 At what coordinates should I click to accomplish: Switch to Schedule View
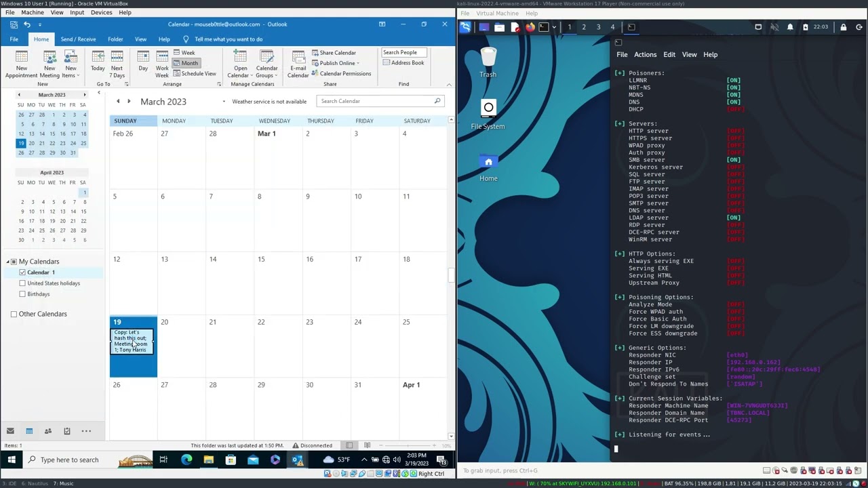pos(194,73)
